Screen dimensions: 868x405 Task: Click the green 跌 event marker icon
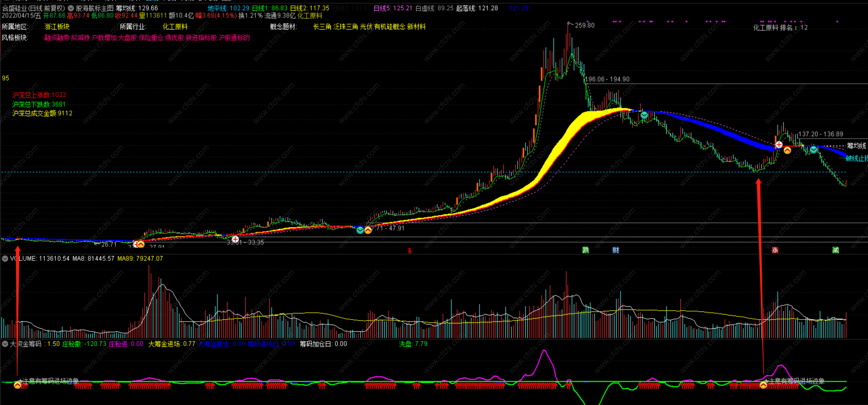[586, 250]
